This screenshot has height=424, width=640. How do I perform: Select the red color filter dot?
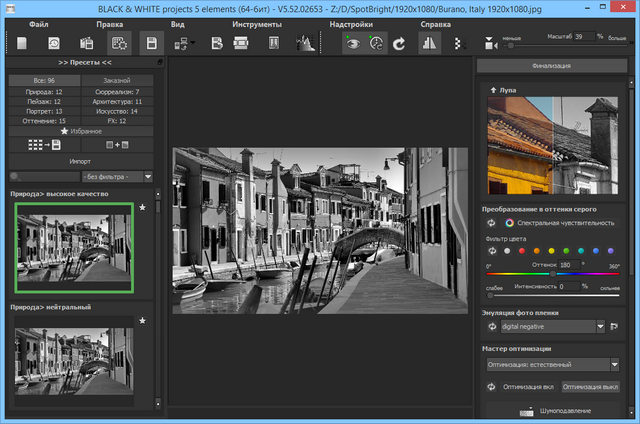coord(521,251)
